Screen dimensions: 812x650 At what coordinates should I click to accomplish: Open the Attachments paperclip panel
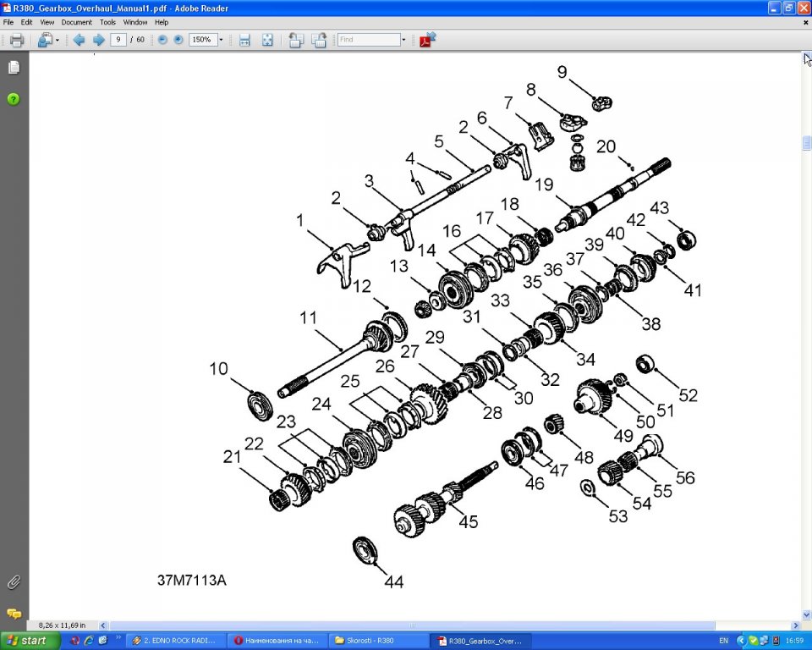click(14, 582)
